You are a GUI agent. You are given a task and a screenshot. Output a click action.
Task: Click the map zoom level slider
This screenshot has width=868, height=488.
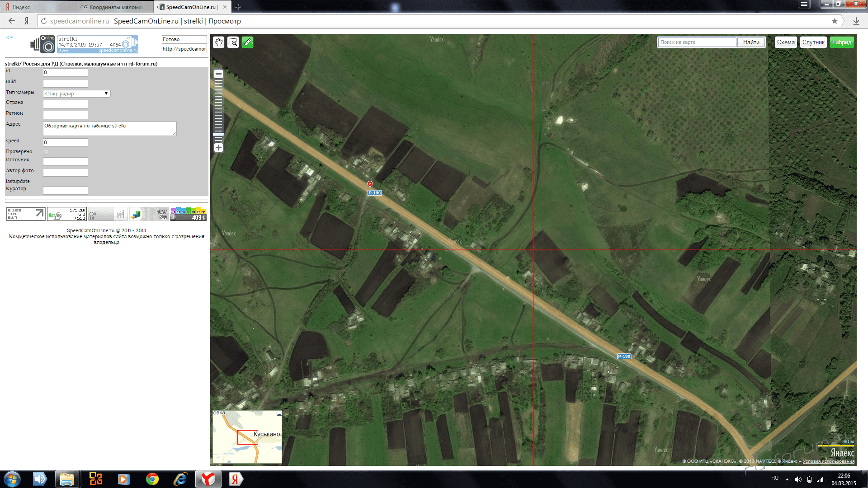click(218, 134)
